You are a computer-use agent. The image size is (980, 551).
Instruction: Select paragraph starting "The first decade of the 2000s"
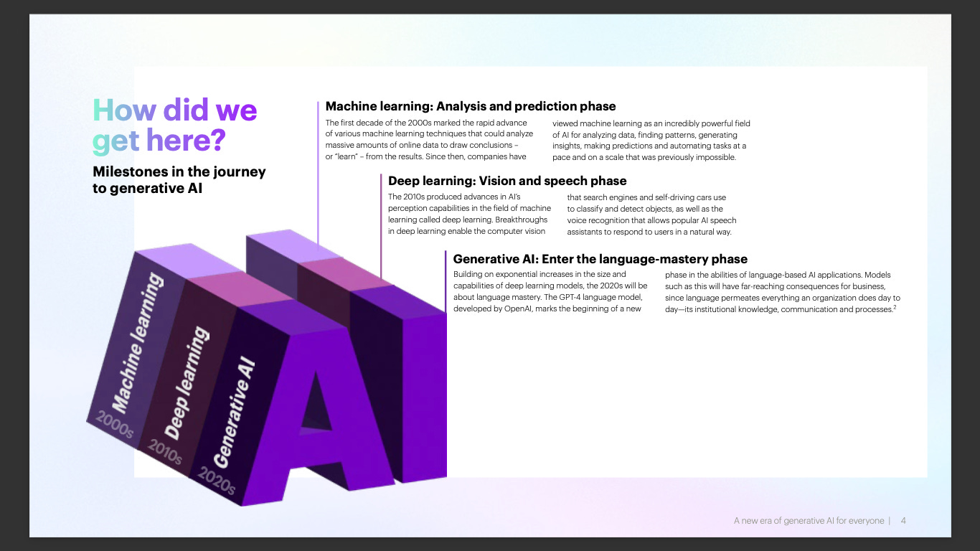pos(430,140)
